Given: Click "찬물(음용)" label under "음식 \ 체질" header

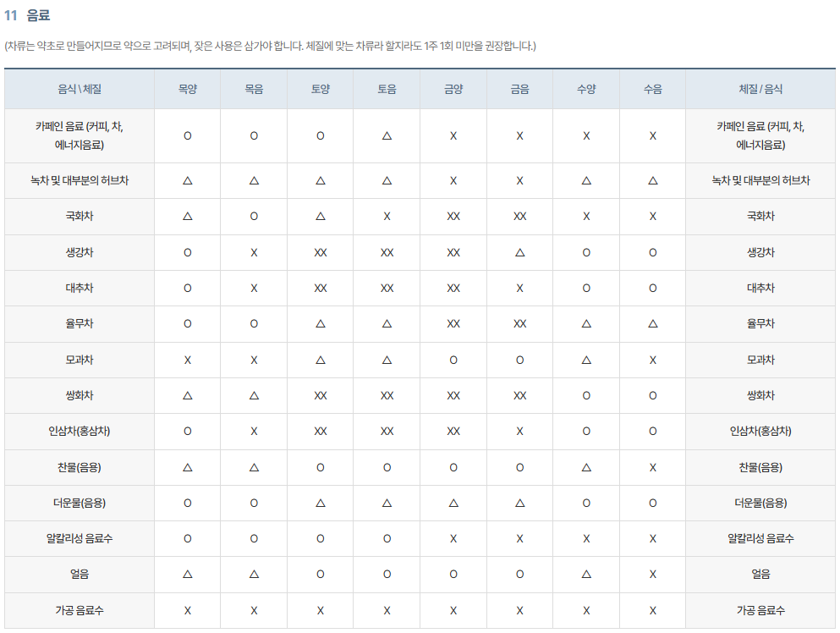Looking at the screenshot, I should tap(80, 467).
